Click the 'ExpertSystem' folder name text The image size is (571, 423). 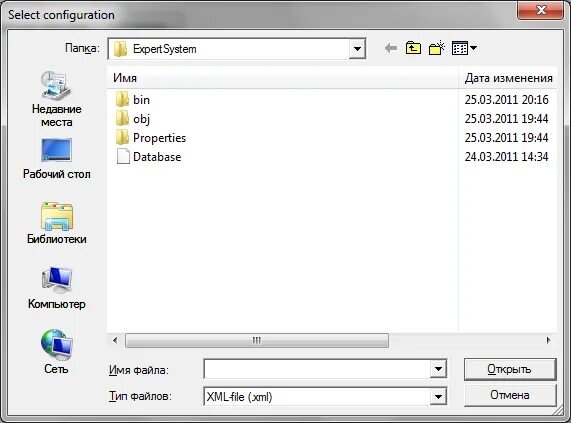point(165,49)
